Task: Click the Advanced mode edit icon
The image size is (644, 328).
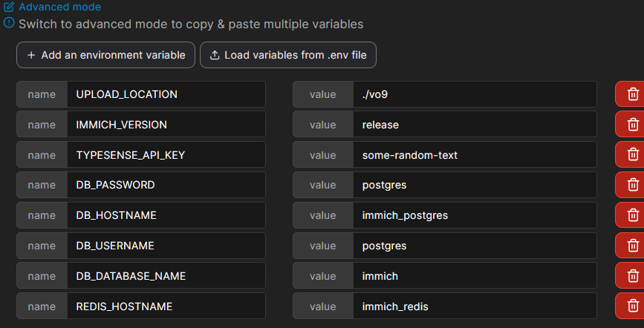Action: point(9,7)
